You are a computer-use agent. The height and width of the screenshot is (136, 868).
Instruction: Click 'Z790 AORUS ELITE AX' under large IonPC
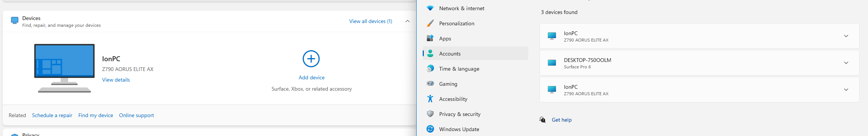pos(128,69)
